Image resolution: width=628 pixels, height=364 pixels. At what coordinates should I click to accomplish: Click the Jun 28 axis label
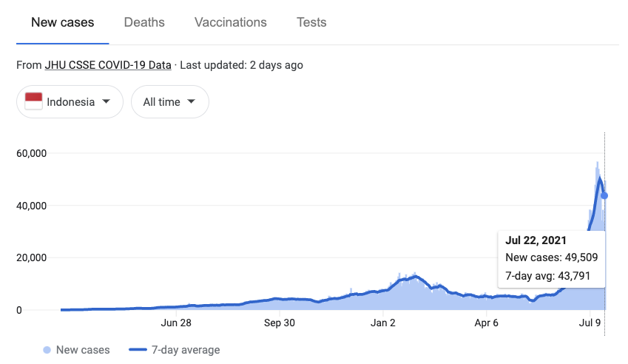coord(176,323)
